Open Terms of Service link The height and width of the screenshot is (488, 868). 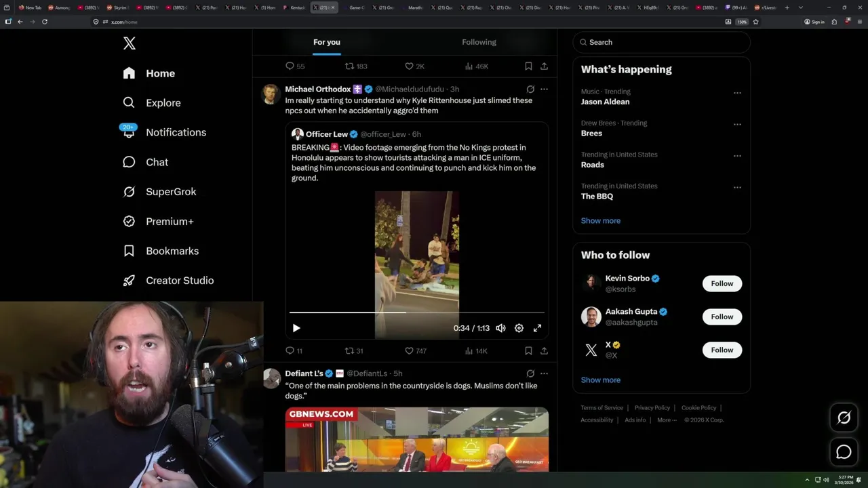(x=601, y=408)
